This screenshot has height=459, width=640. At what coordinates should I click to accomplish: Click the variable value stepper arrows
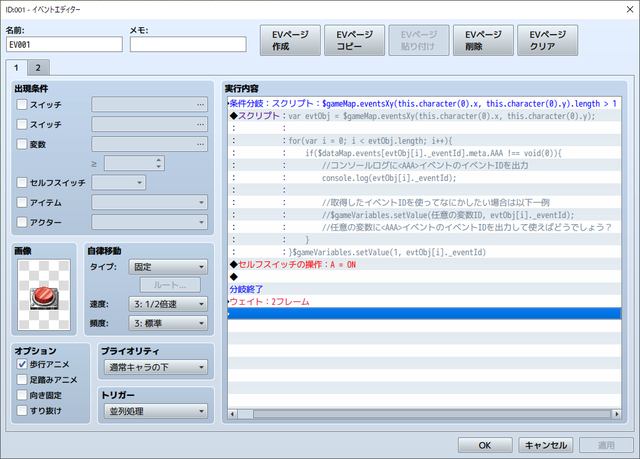[x=159, y=163]
